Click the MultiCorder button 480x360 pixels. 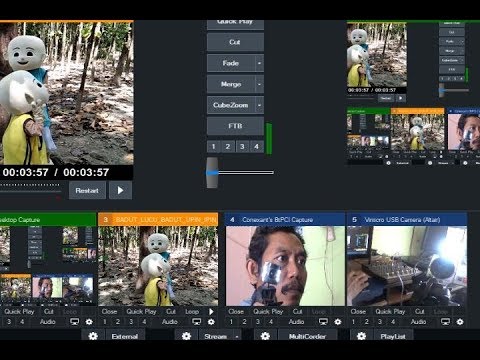307,336
